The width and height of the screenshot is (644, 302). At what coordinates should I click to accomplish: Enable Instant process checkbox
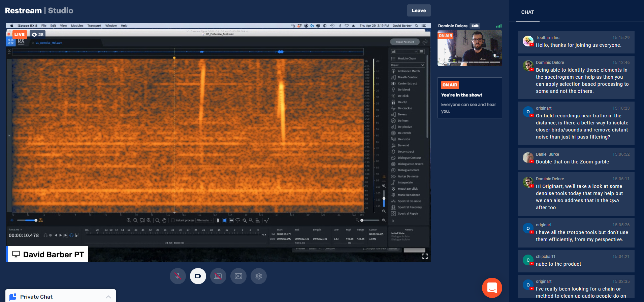[x=173, y=221]
